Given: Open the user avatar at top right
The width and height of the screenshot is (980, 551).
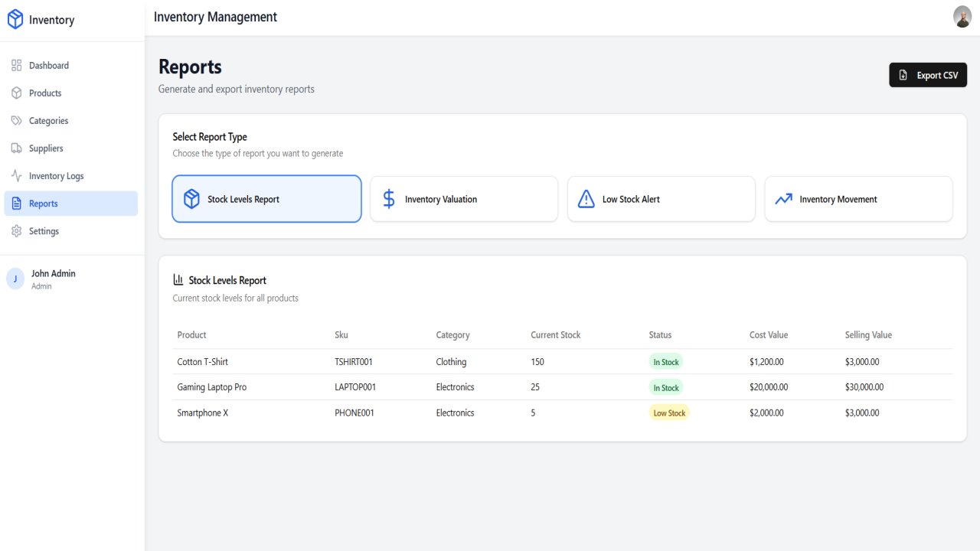Looking at the screenshot, I should [962, 16].
